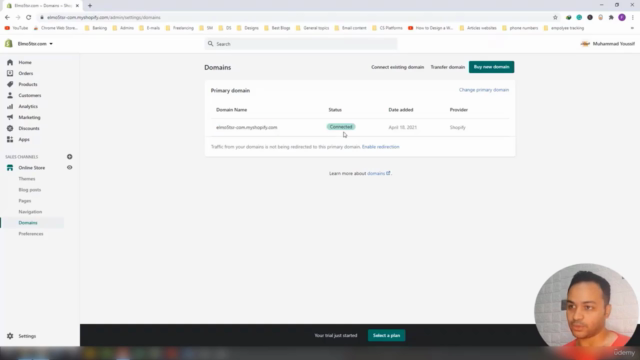The height and width of the screenshot is (360, 640).
Task: Click the browser address bar
Action: point(298,18)
